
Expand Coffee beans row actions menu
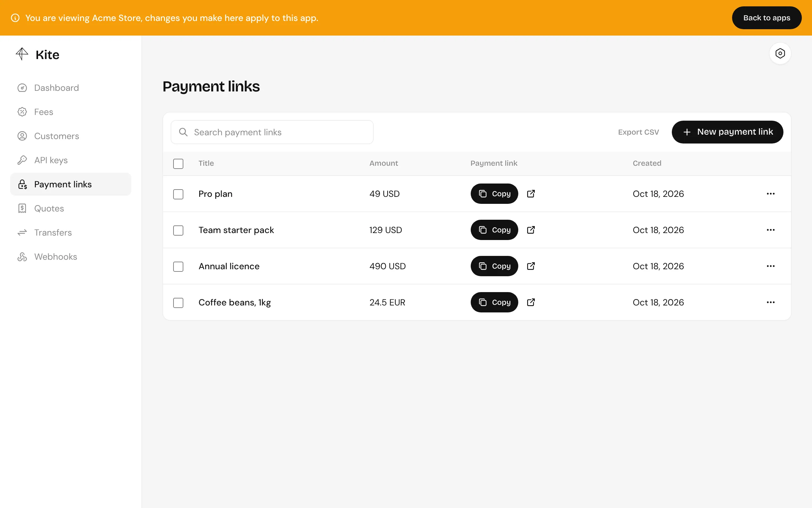click(x=771, y=302)
